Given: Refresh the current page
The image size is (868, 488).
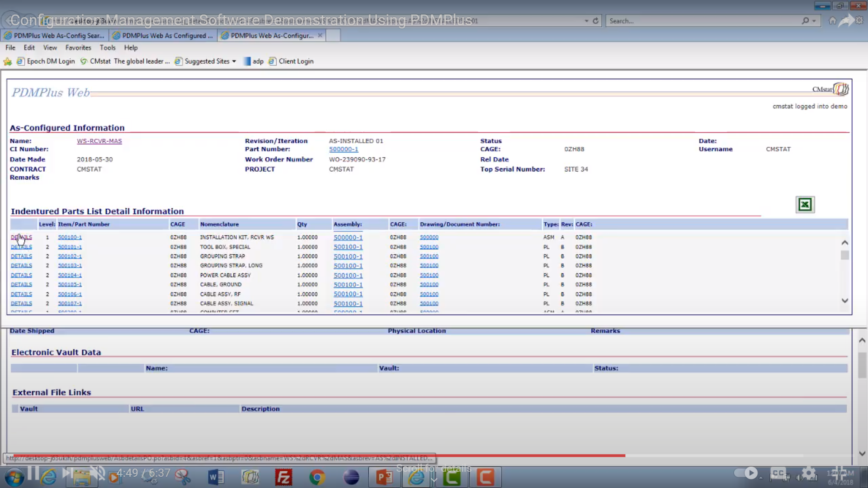Looking at the screenshot, I should click(595, 21).
